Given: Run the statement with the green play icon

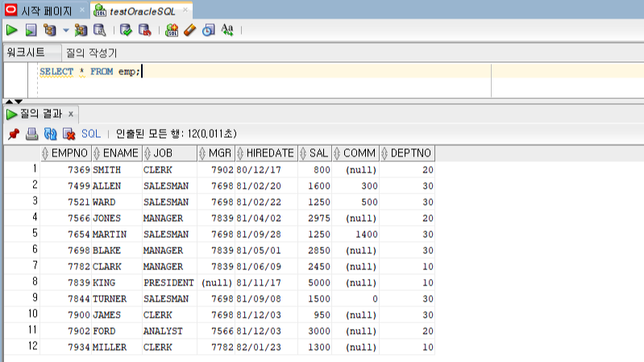Looking at the screenshot, I should 12,30.
